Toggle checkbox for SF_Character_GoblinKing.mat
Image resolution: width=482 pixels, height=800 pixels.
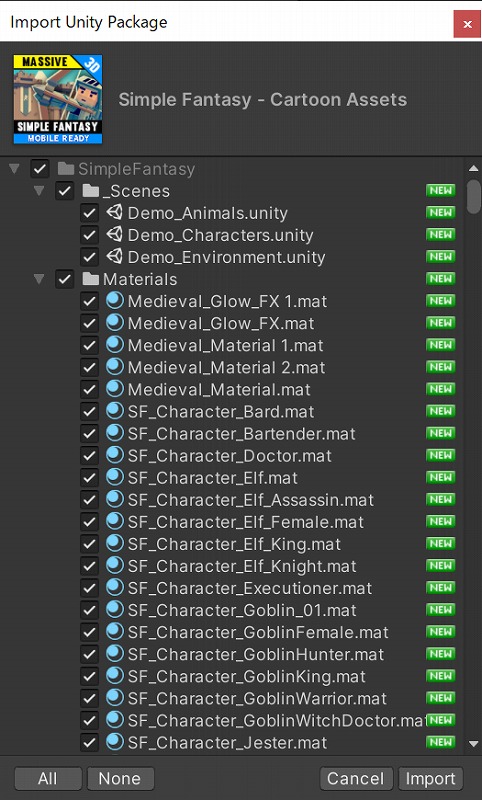pyautogui.click(x=89, y=677)
